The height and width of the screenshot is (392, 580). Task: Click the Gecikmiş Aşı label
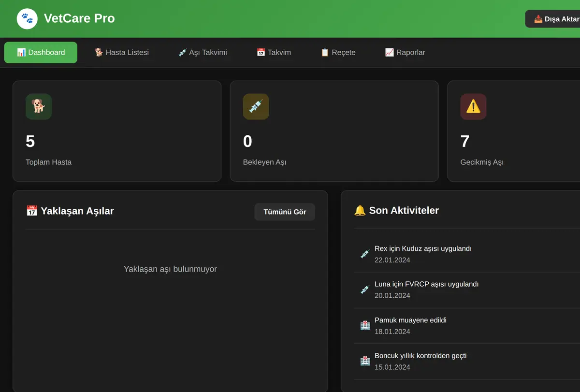[482, 162]
